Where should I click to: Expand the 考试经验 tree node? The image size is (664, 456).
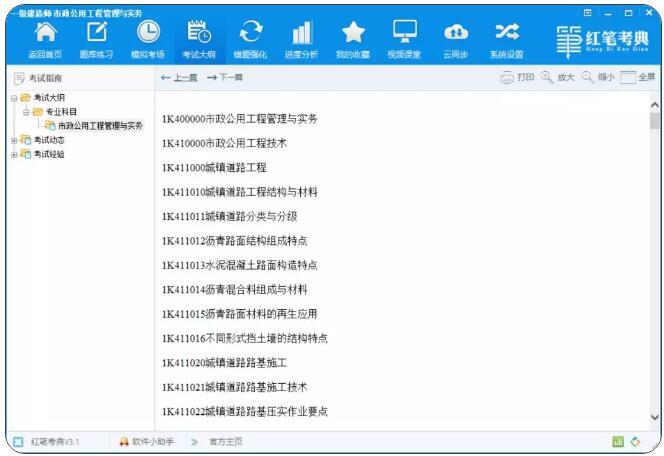click(14, 155)
